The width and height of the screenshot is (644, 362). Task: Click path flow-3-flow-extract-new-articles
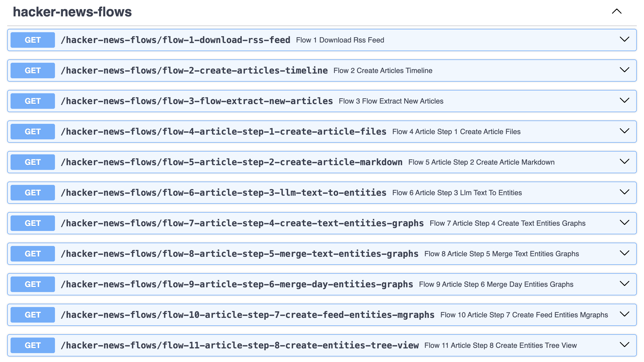[x=197, y=101]
